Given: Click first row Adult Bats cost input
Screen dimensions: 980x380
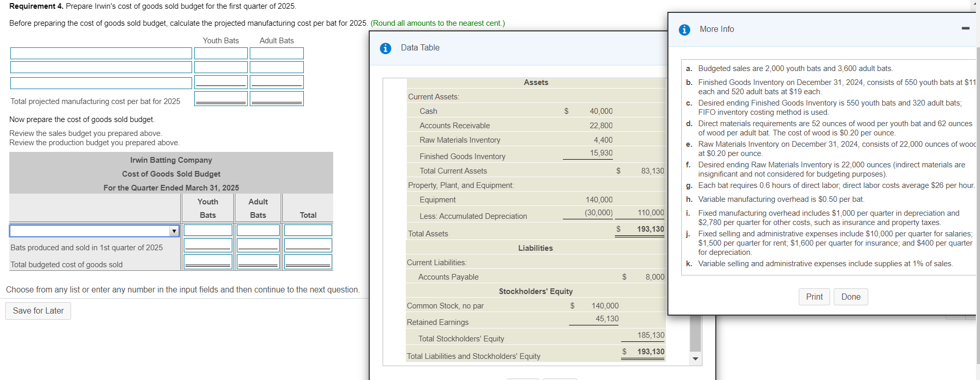Looking at the screenshot, I should coord(277,54).
